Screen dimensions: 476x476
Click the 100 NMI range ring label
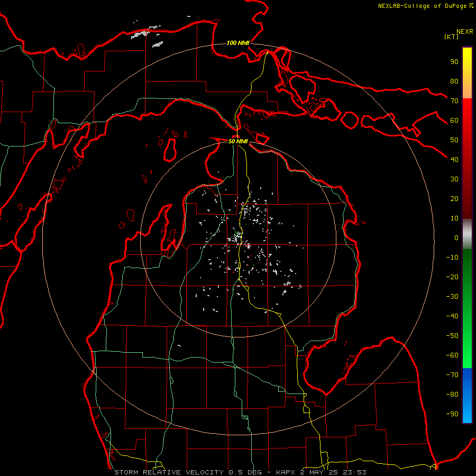click(x=238, y=43)
